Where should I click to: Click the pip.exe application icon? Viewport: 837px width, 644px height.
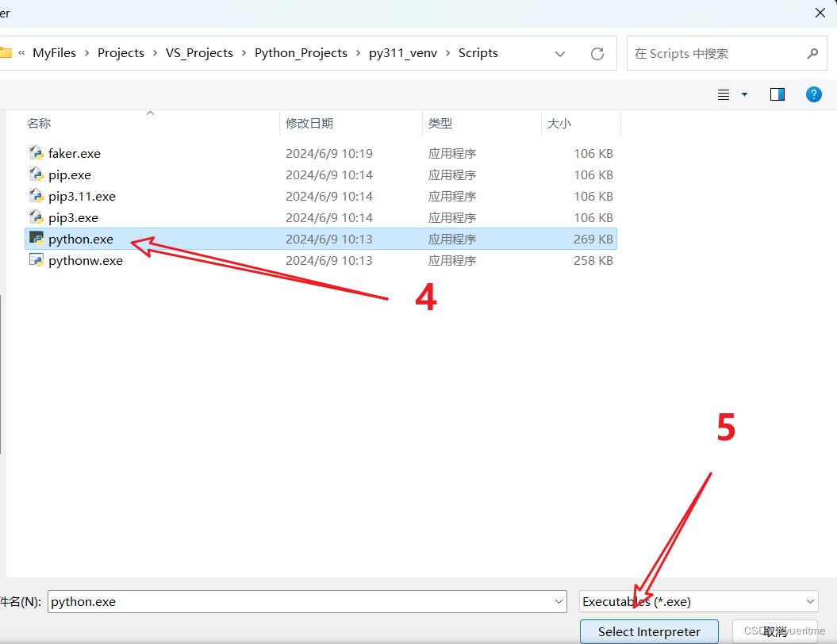pos(37,174)
